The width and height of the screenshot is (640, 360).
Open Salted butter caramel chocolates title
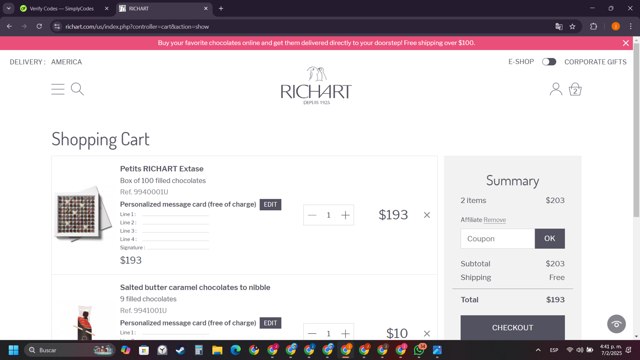click(195, 287)
